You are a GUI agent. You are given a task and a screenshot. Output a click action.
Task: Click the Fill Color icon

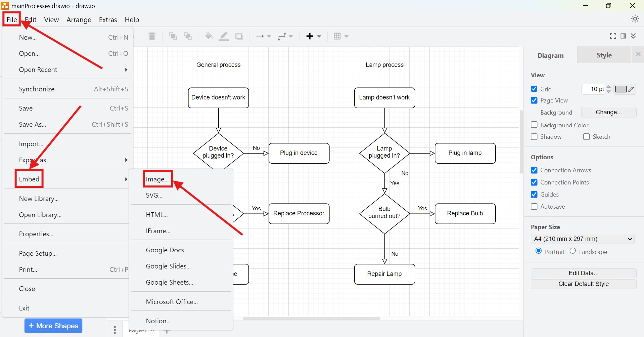coord(209,36)
